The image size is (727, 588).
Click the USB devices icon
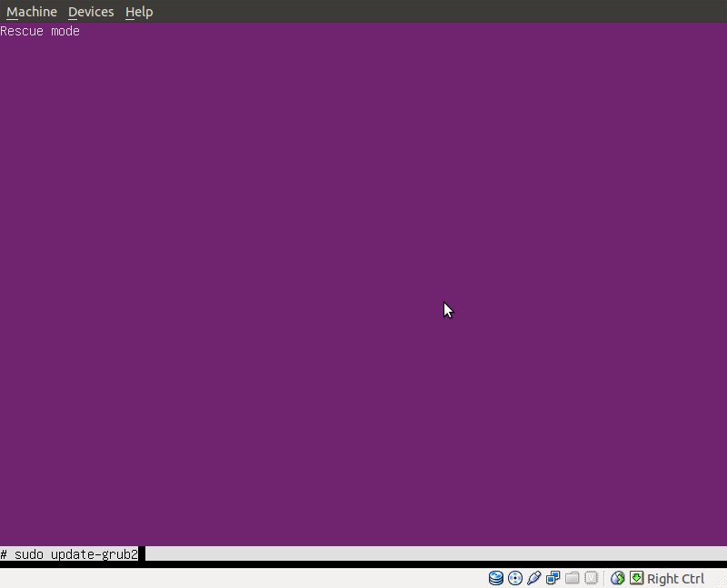coord(534,578)
